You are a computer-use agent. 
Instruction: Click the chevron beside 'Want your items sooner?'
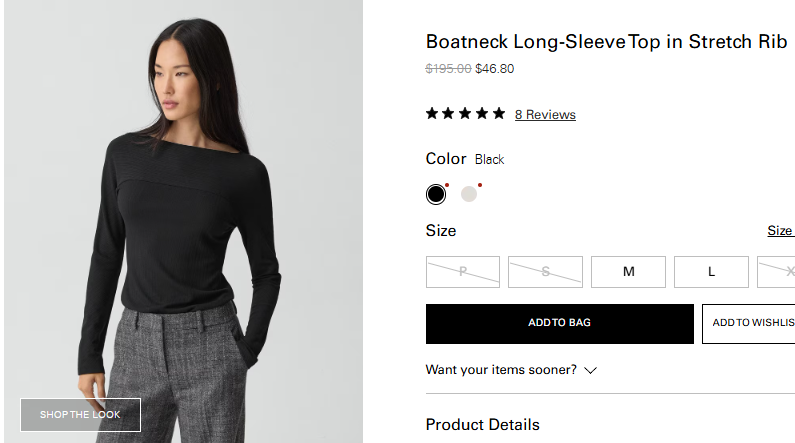point(591,370)
